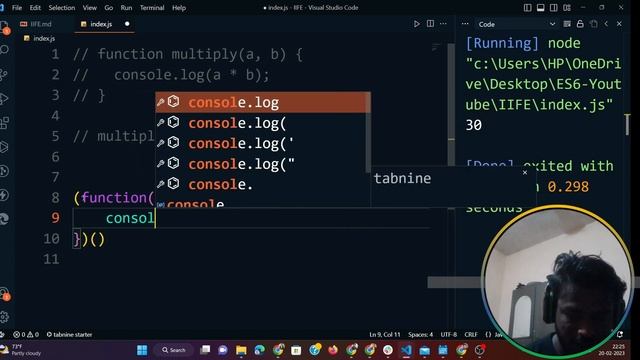Clear the output panel contents
Screen dimensions: 640x360
pyautogui.click(x=567, y=24)
